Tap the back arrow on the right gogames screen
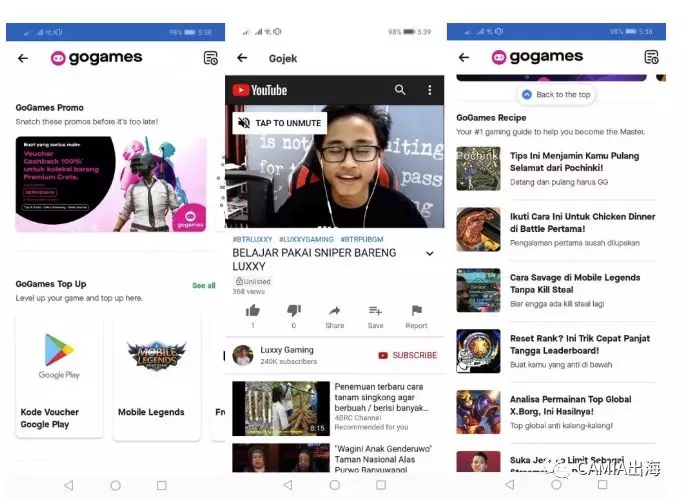The width and height of the screenshot is (682, 498). 464,57
